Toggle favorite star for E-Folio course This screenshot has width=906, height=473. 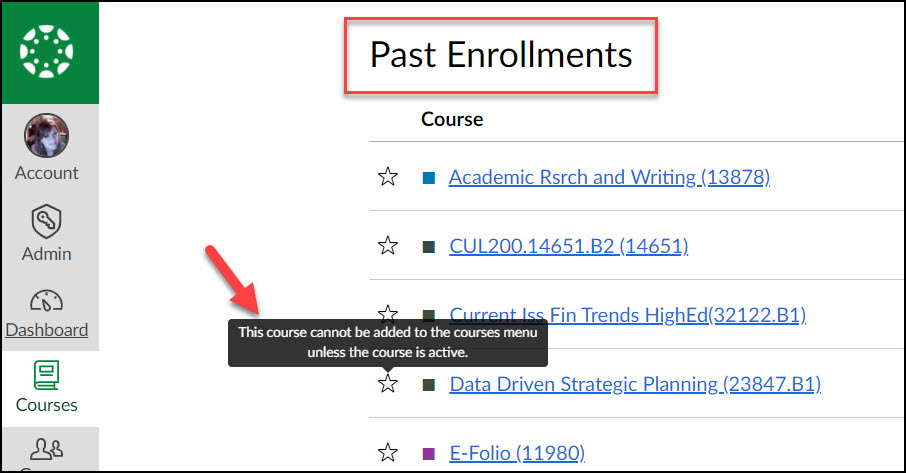pyautogui.click(x=388, y=452)
